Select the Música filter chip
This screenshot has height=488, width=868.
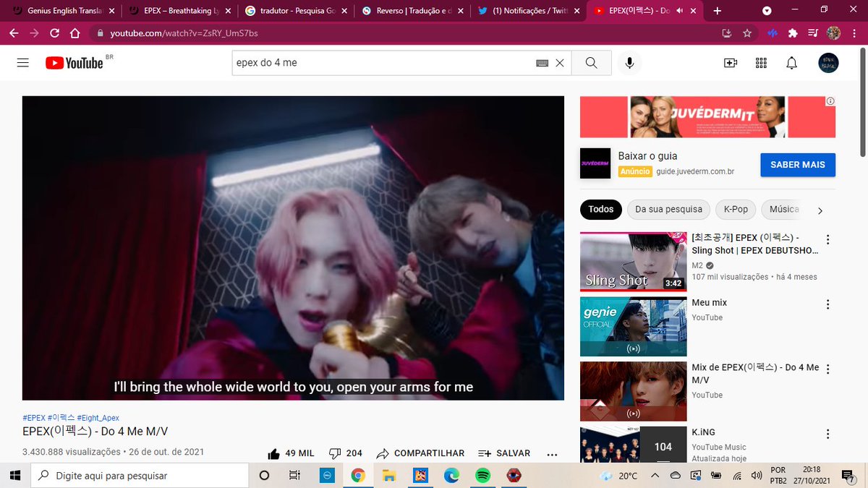click(784, 210)
